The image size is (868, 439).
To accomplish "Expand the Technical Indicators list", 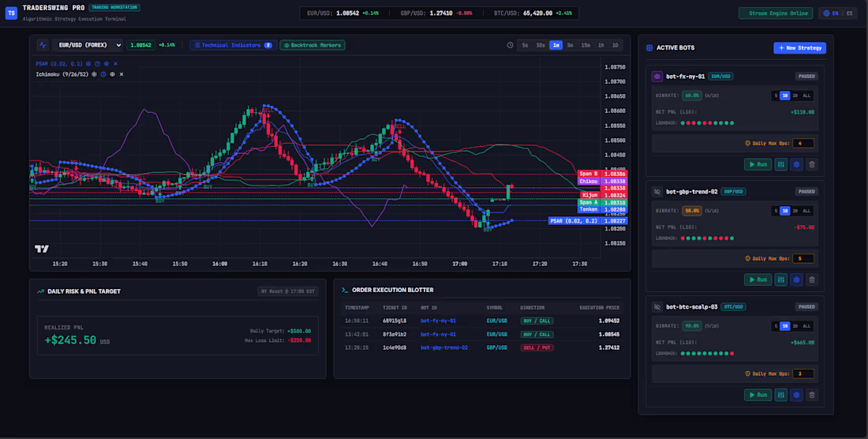I will click(233, 45).
